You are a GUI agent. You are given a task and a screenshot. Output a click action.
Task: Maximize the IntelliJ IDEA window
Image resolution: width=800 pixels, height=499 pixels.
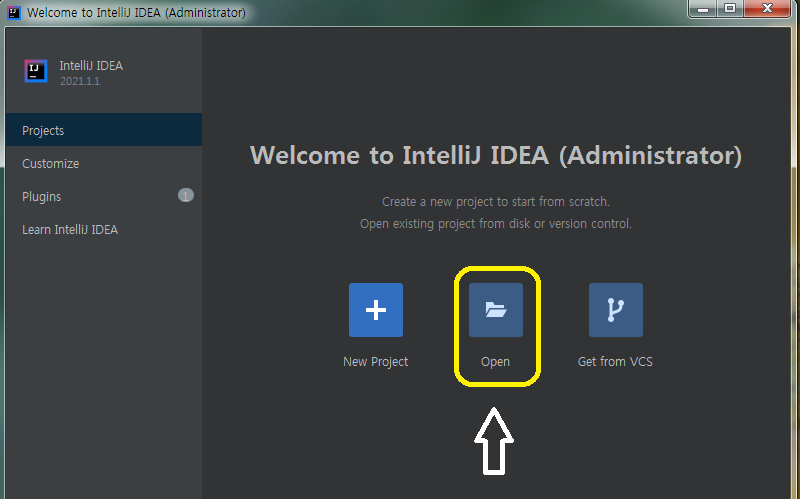point(730,9)
